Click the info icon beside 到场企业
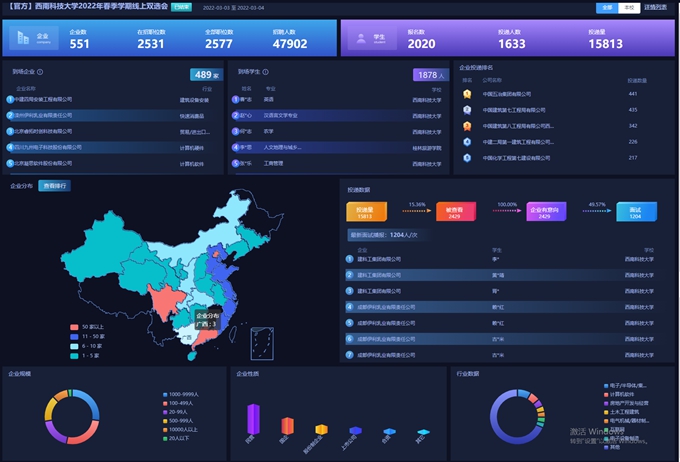Viewport: 680px width, 462px height. pos(40,72)
